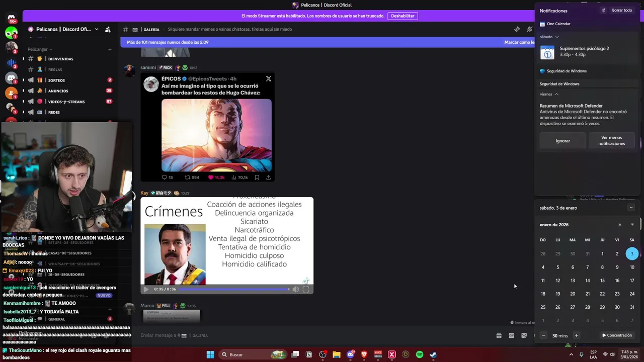The image size is (644, 362).
Task: Click the muted notification bell in channel header
Action: pyautogui.click(x=529, y=29)
